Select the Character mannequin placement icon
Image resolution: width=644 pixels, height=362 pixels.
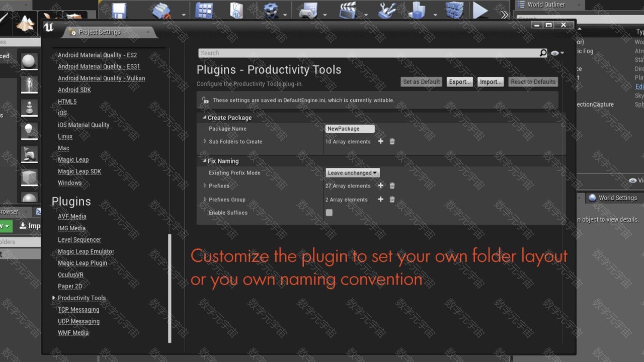(x=29, y=84)
